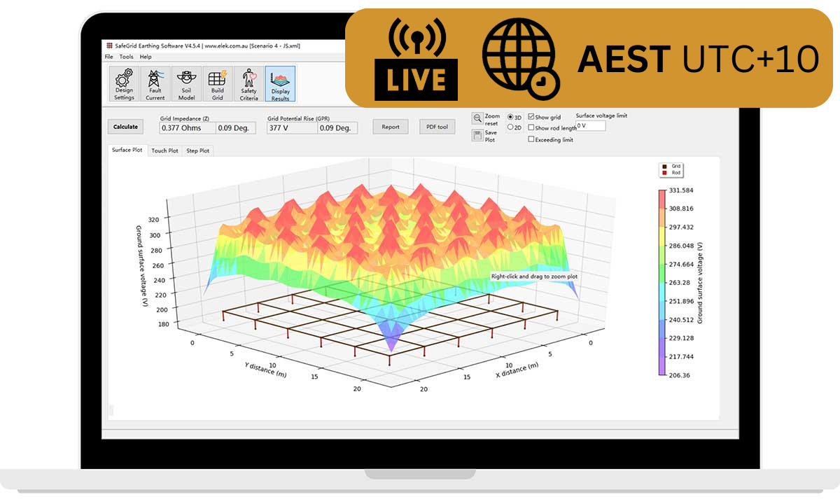
Task: Select the Fault Current tool icon
Action: pyautogui.click(x=155, y=83)
